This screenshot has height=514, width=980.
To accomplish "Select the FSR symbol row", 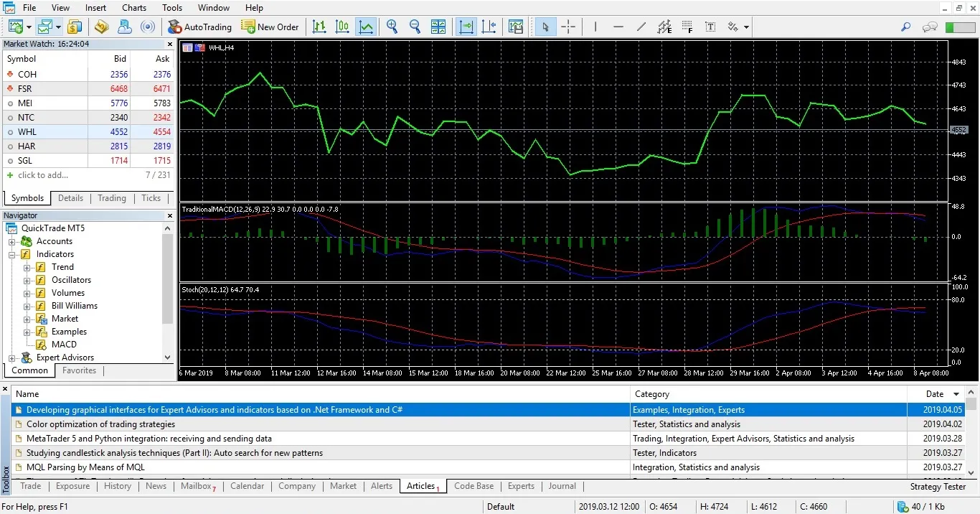I will point(88,88).
